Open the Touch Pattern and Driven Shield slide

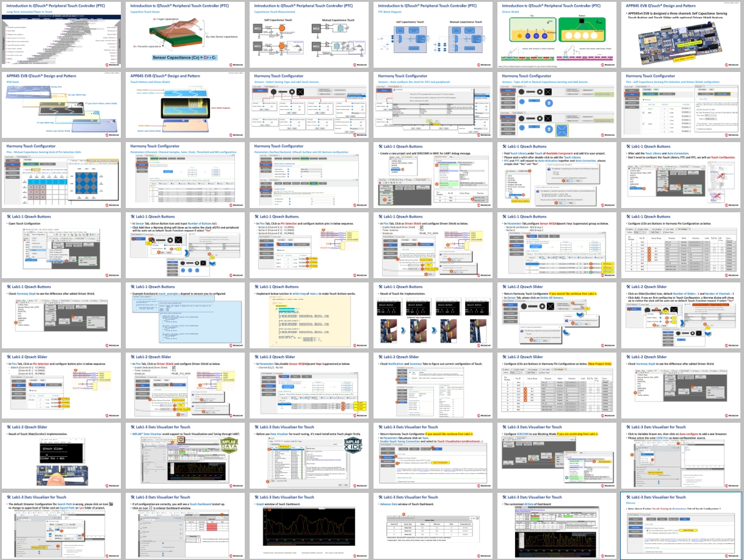click(x=186, y=105)
